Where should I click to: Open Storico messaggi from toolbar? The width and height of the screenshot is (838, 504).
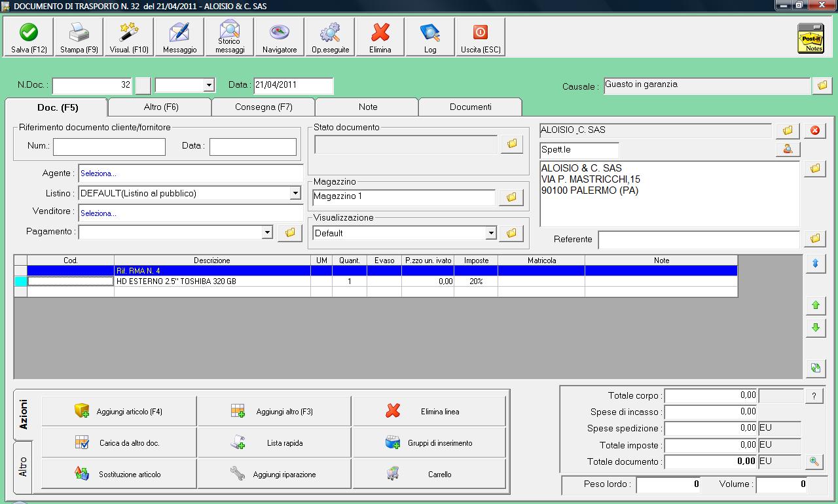coord(230,37)
